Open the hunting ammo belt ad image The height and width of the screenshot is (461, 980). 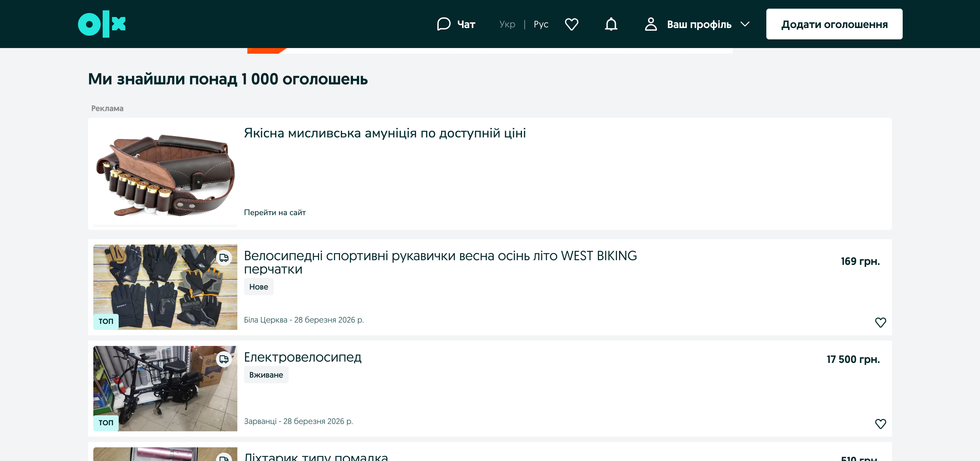coord(165,173)
